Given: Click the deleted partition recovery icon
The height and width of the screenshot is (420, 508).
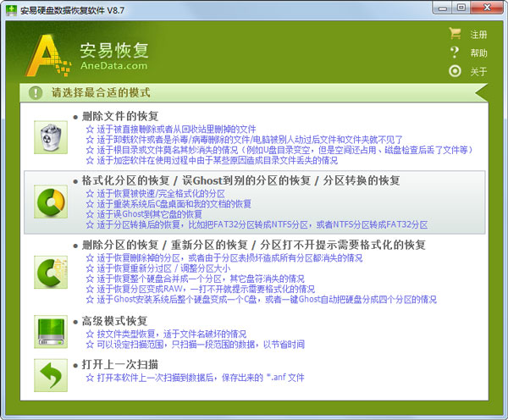Looking at the screenshot, I should 49,270.
